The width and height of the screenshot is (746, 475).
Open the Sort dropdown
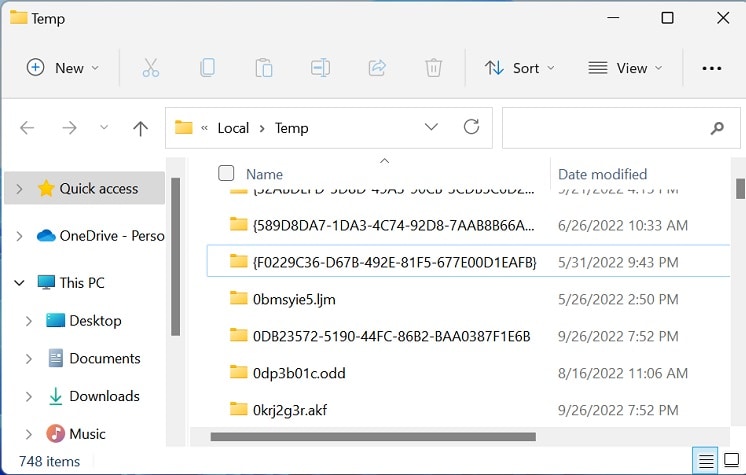(520, 68)
